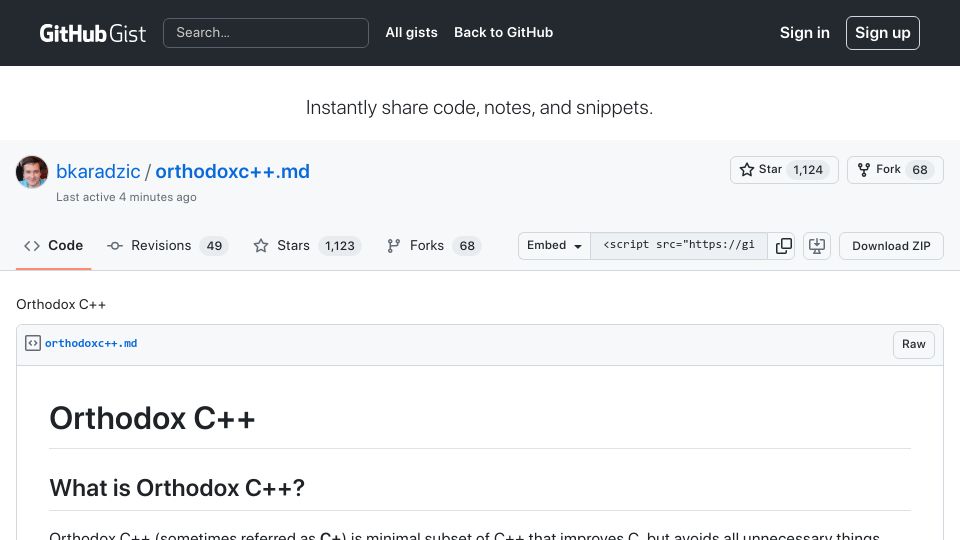The image size is (960, 540).
Task: Switch to the Code tab
Action: (x=53, y=246)
